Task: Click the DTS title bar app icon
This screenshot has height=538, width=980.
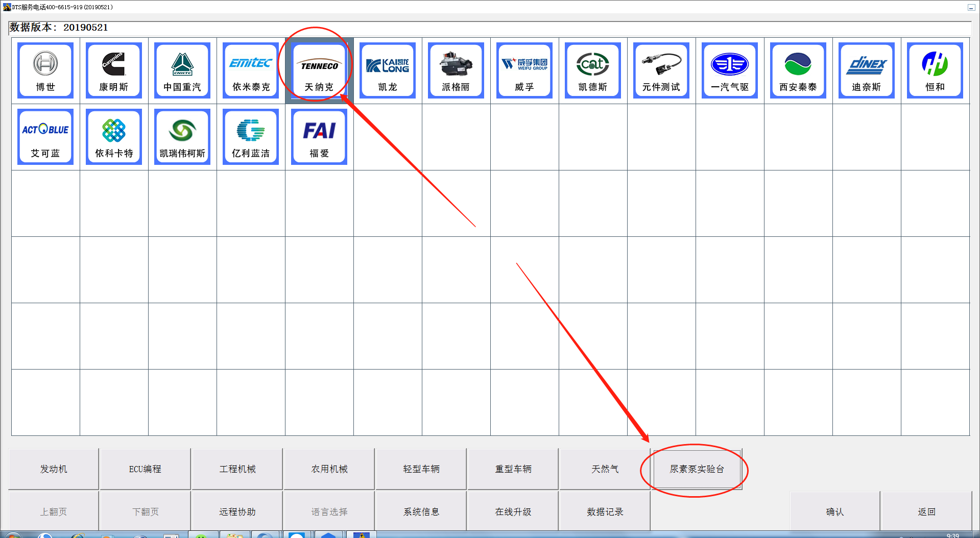Action: tap(7, 7)
